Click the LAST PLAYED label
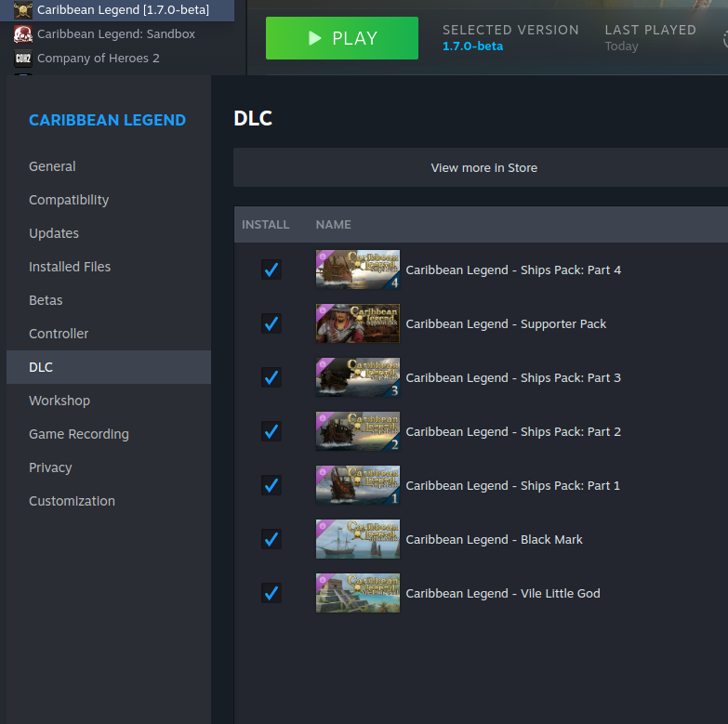Screen dimensions: 728x724 click(650, 30)
